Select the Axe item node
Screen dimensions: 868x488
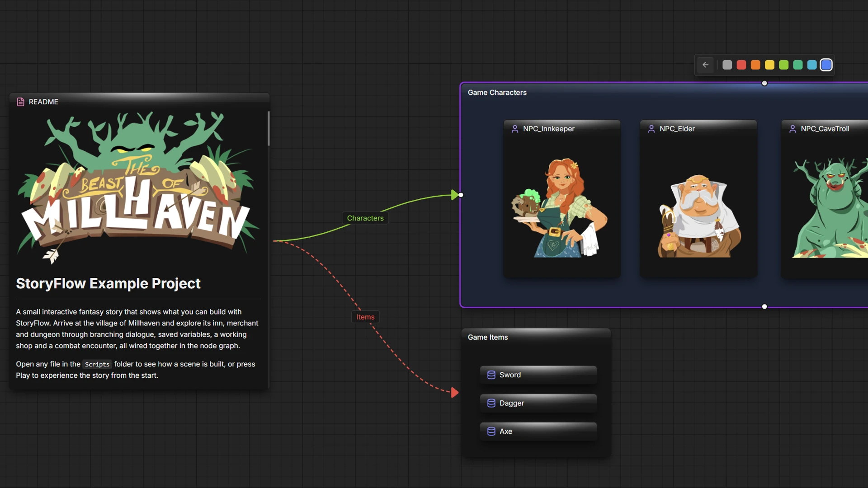[x=538, y=432]
